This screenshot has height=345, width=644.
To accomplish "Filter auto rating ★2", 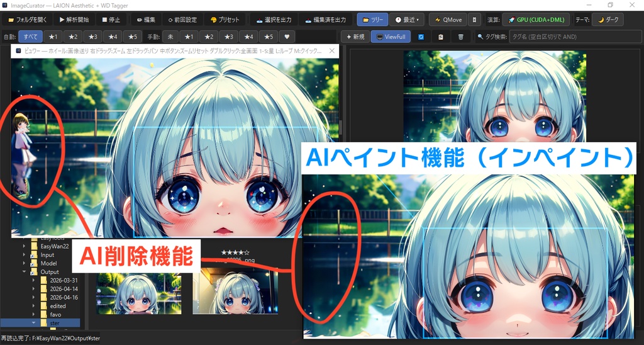I will tap(73, 37).
